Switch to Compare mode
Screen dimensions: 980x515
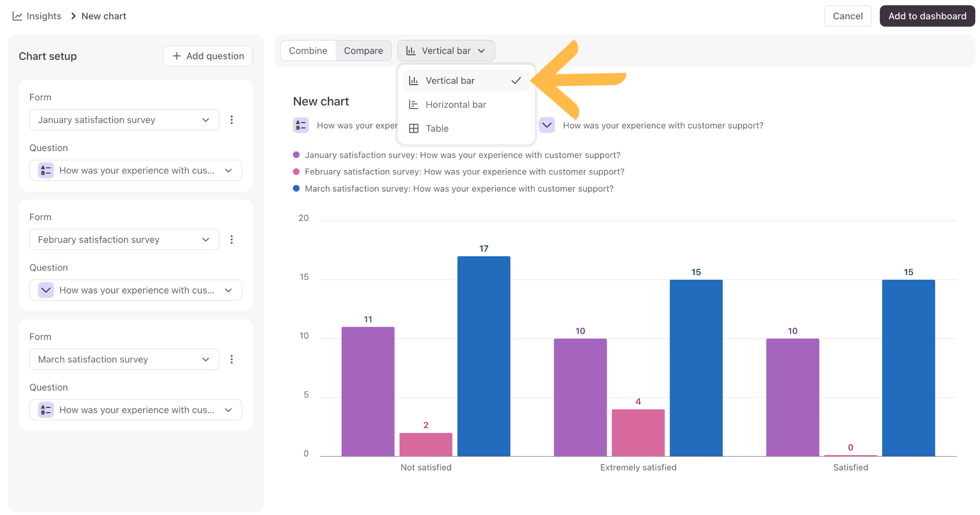pos(363,51)
